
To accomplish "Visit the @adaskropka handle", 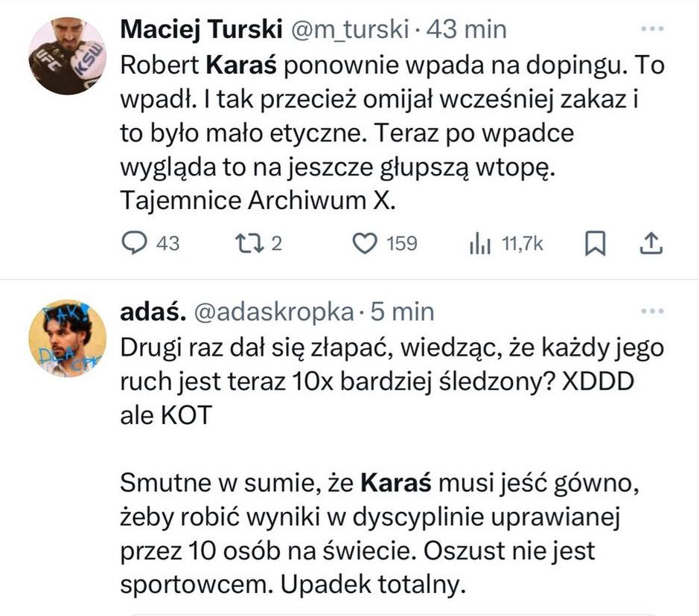I will [x=272, y=312].
